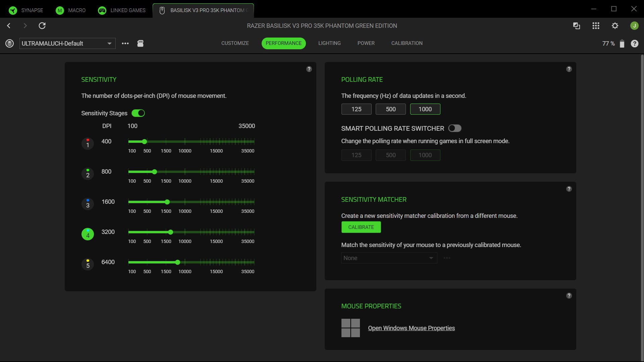Open the Macro module
The height and width of the screenshot is (362, 644).
(x=70, y=10)
